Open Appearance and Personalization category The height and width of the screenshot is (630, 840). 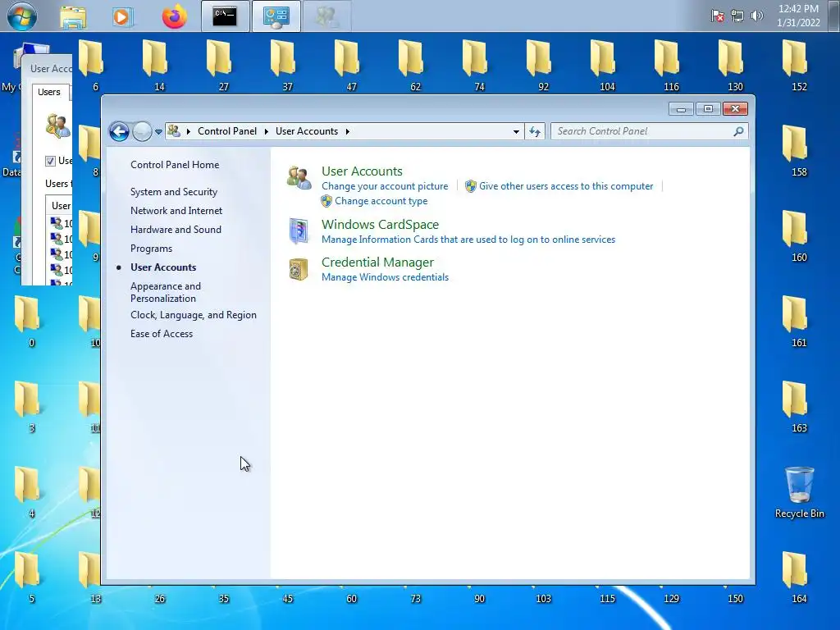pos(166,292)
